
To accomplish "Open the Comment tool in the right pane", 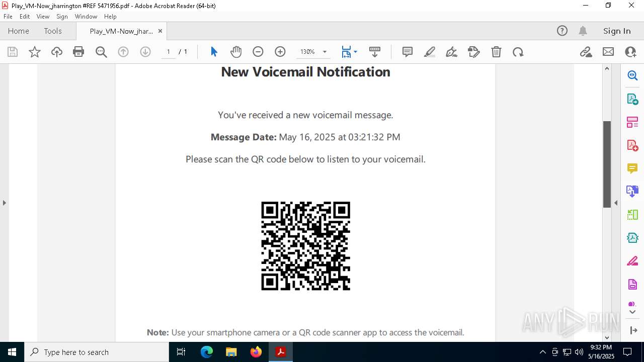I will pyautogui.click(x=632, y=168).
